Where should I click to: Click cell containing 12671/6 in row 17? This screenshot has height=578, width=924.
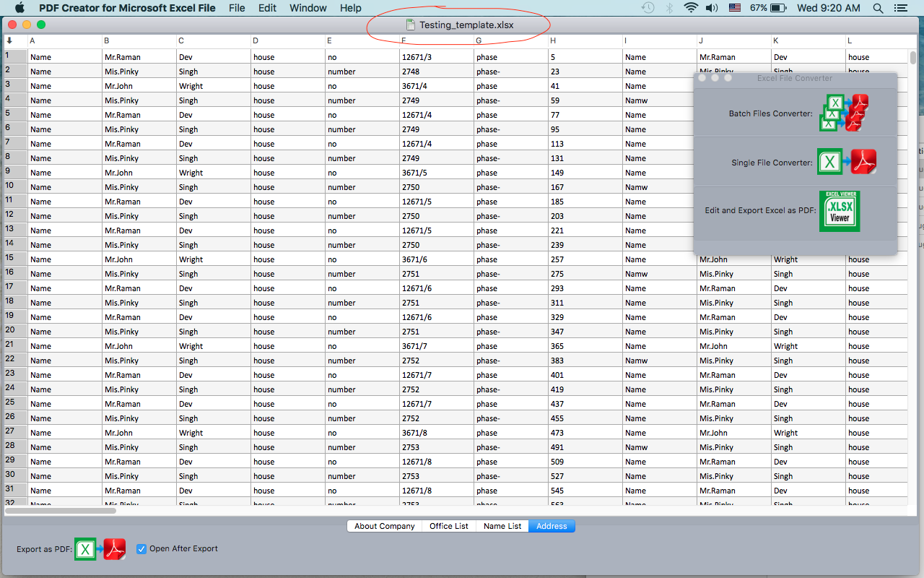[x=437, y=288]
